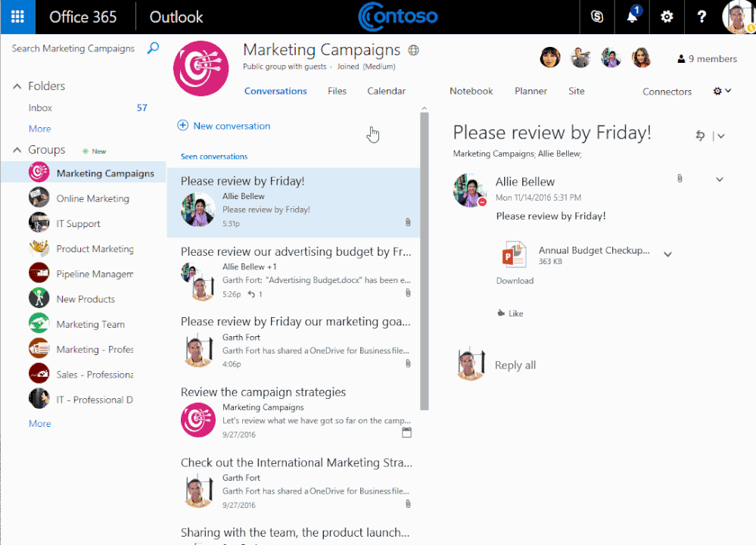Screen dimensions: 756x545
Task: Click the Sales - Professional group icon
Action: pos(39,373)
